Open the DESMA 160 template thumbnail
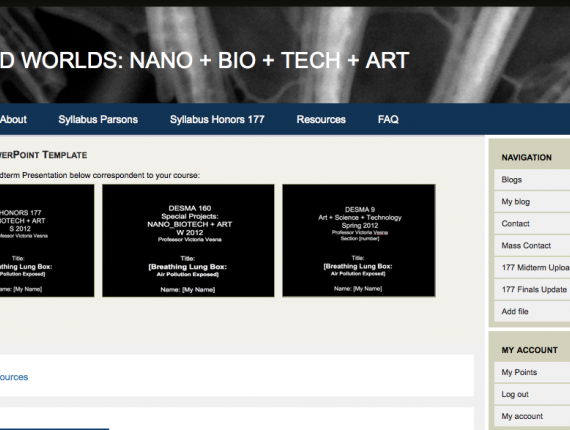This screenshot has width=570, height=430. pyautogui.click(x=188, y=241)
